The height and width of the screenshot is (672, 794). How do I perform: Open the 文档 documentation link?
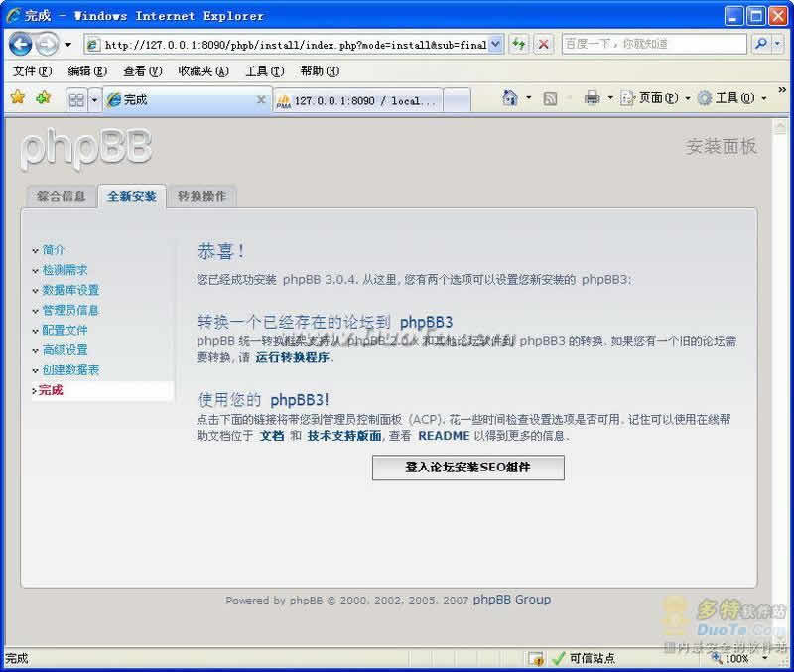click(x=272, y=436)
